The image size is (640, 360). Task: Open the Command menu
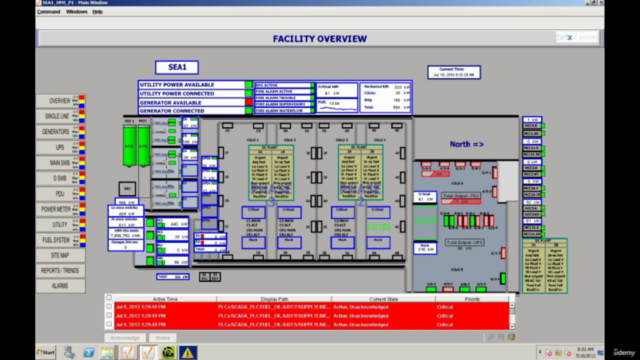click(49, 12)
